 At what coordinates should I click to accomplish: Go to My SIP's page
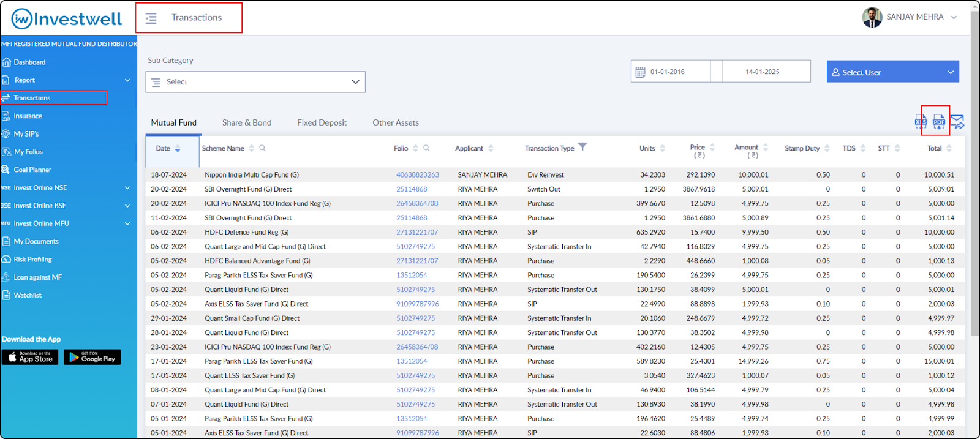(26, 134)
